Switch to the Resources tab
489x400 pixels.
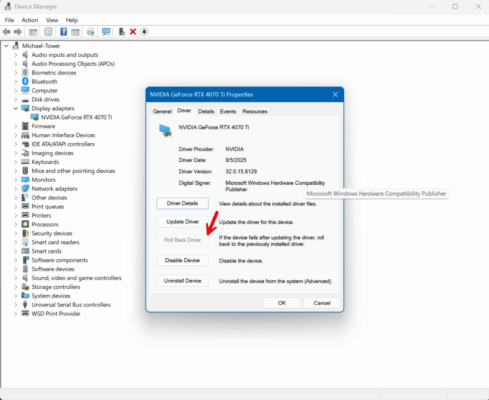pos(255,111)
